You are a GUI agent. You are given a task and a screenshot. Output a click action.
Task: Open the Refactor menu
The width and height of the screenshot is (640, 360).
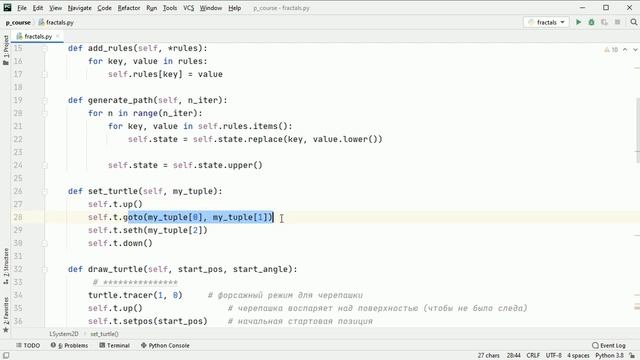coord(129,8)
